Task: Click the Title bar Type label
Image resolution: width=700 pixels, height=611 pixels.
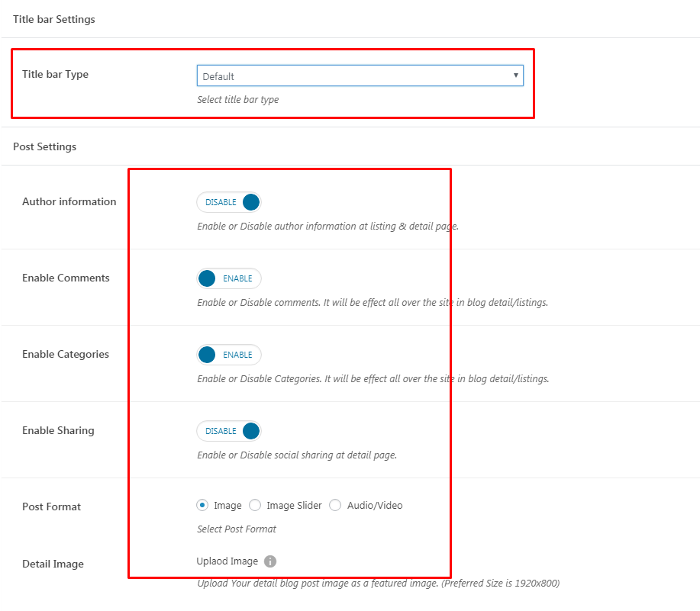Action: [x=56, y=74]
